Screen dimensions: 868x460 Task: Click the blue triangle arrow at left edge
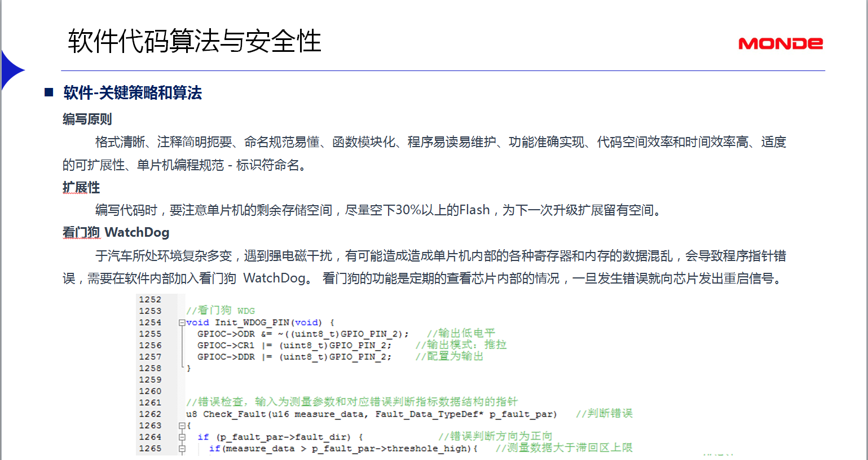tap(11, 70)
